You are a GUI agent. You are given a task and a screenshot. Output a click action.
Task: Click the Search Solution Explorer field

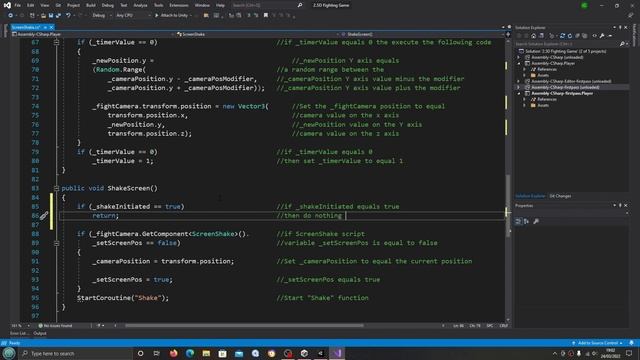coord(571,44)
